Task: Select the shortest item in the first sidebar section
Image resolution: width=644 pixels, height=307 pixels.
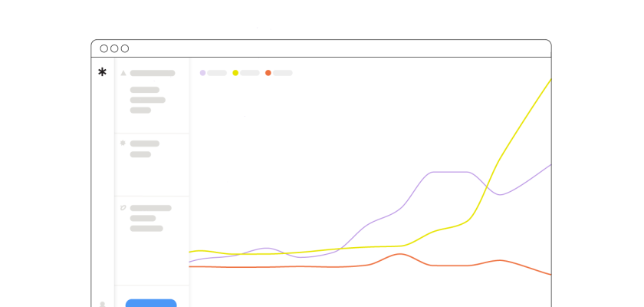Action: pos(140,110)
